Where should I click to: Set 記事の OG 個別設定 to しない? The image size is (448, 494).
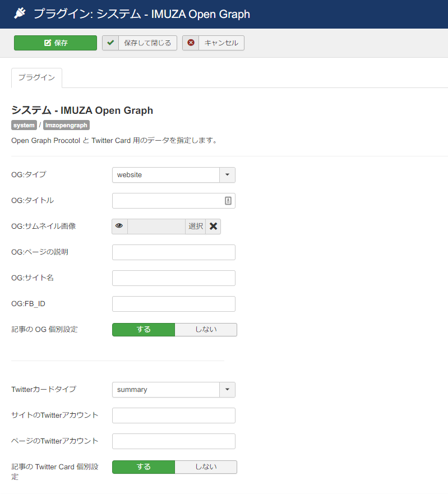tap(206, 330)
